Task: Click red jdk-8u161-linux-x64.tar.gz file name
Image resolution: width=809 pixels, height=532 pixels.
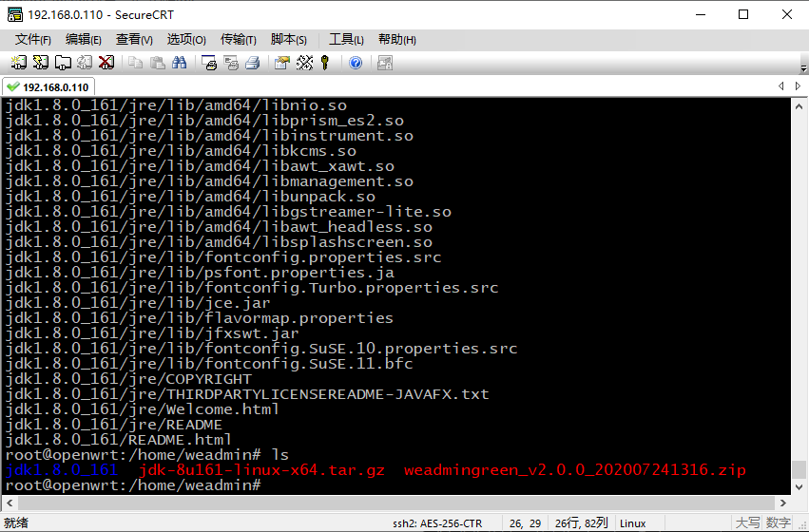Action: [x=261, y=469]
